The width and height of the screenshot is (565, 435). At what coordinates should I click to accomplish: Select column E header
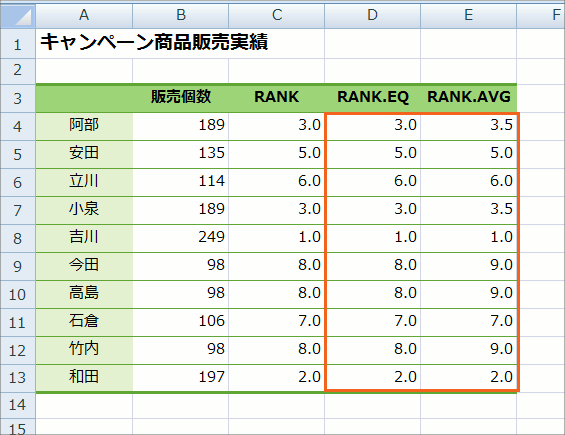point(468,15)
